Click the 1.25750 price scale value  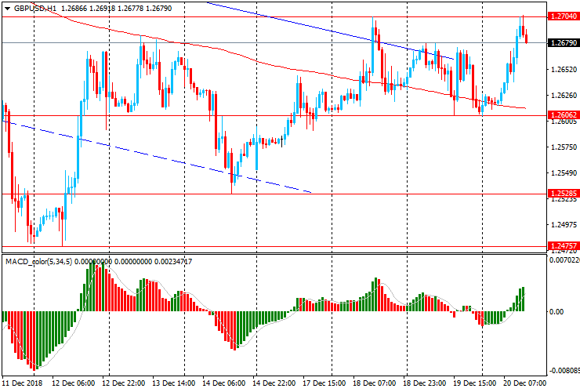[564, 147]
